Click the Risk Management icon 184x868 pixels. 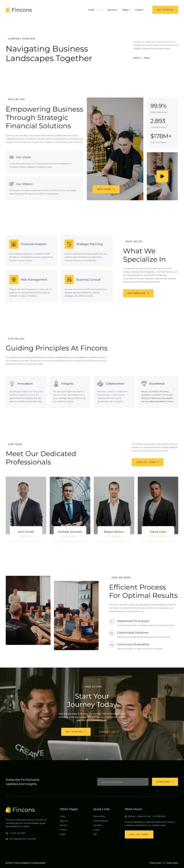[14, 279]
